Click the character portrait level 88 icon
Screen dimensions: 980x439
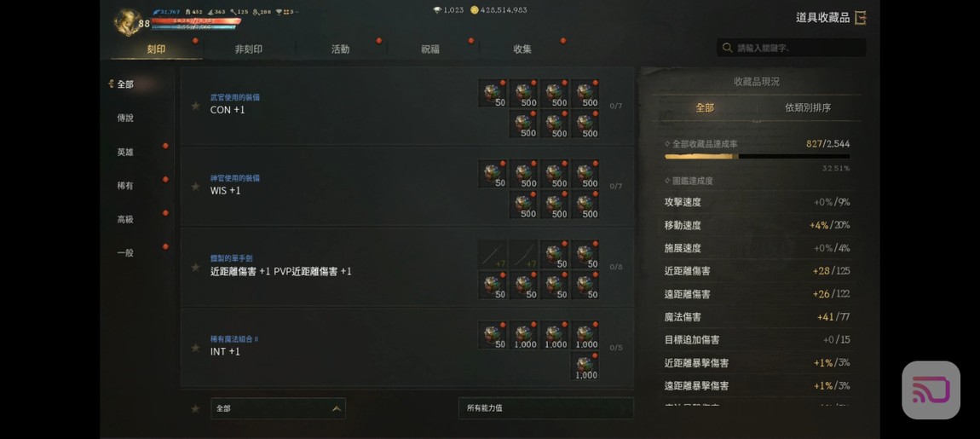[x=128, y=22]
